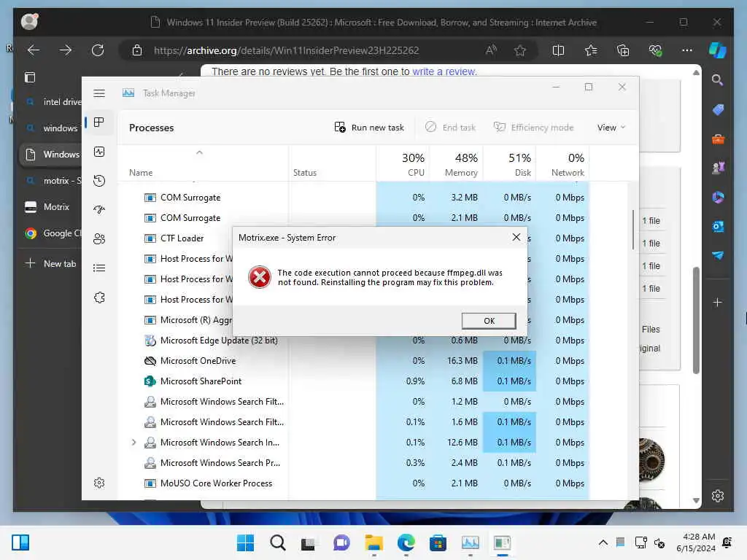Viewport: 747px width, 560px height.
Task: Open Edge Favorites list icon
Action: click(x=591, y=50)
